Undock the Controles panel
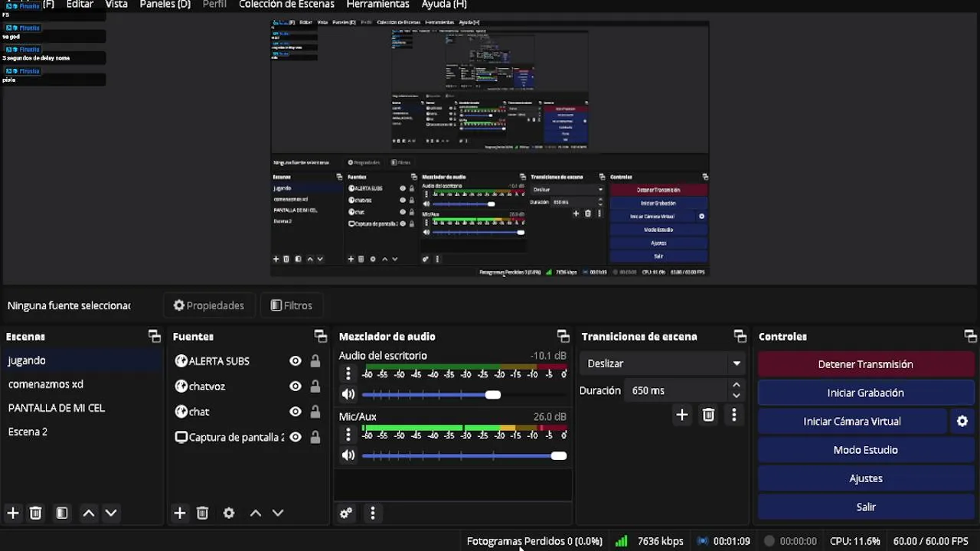The width and height of the screenshot is (980, 551). [971, 337]
